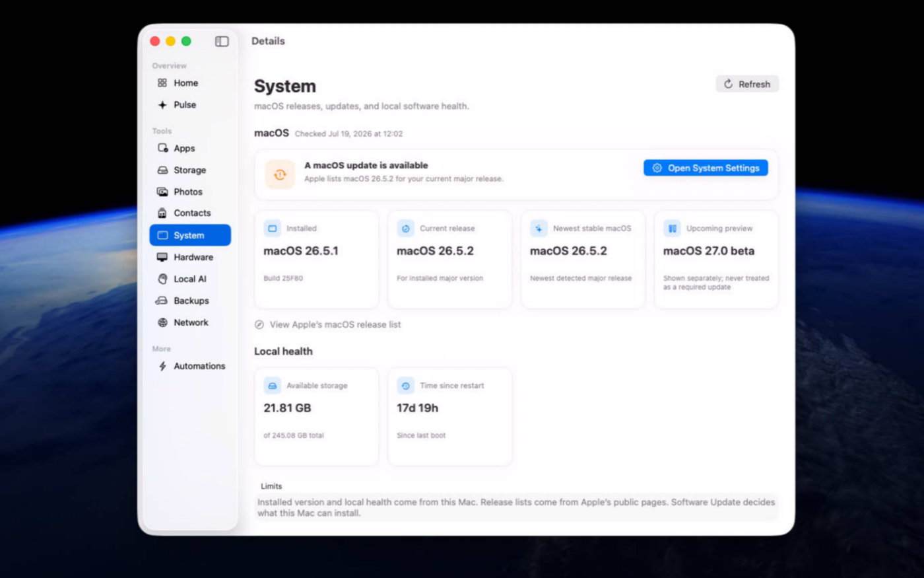The image size is (924, 578).
Task: Click the orange update available icon
Action: [280, 174]
